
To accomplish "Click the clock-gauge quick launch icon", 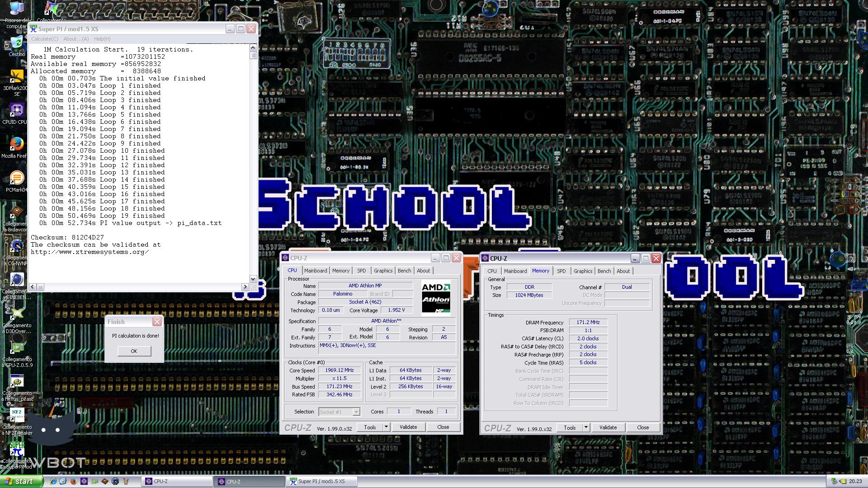I will (x=115, y=481).
